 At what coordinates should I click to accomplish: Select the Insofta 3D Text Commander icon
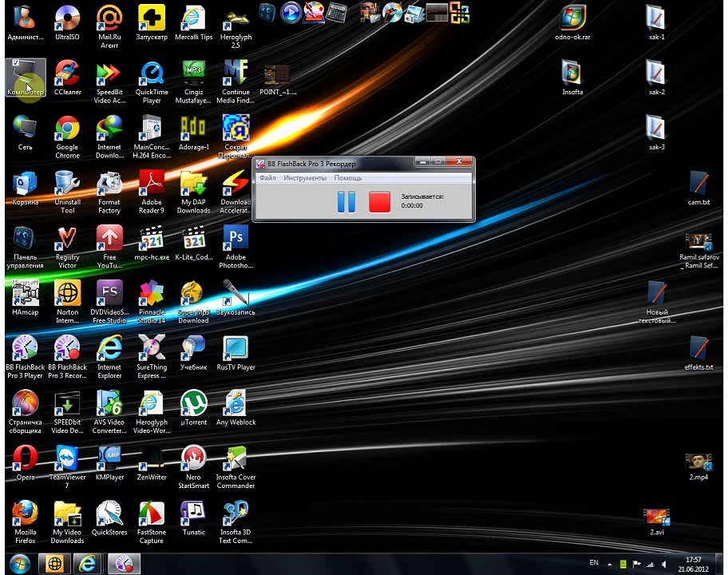click(235, 522)
